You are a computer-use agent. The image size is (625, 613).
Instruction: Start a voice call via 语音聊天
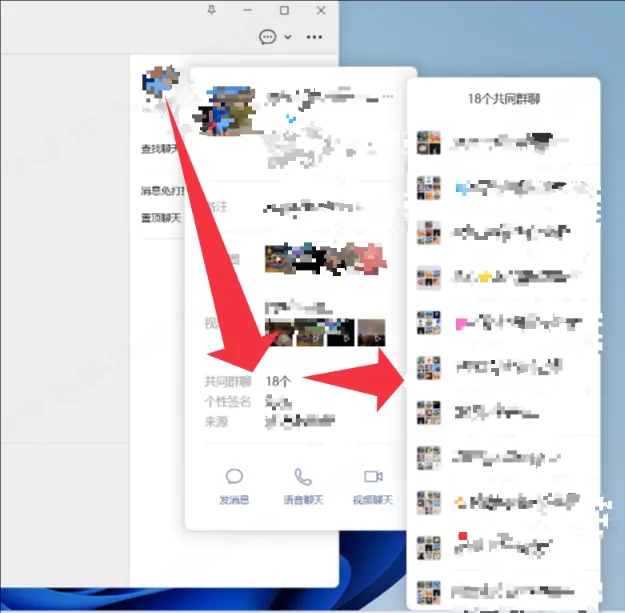pyautogui.click(x=302, y=477)
